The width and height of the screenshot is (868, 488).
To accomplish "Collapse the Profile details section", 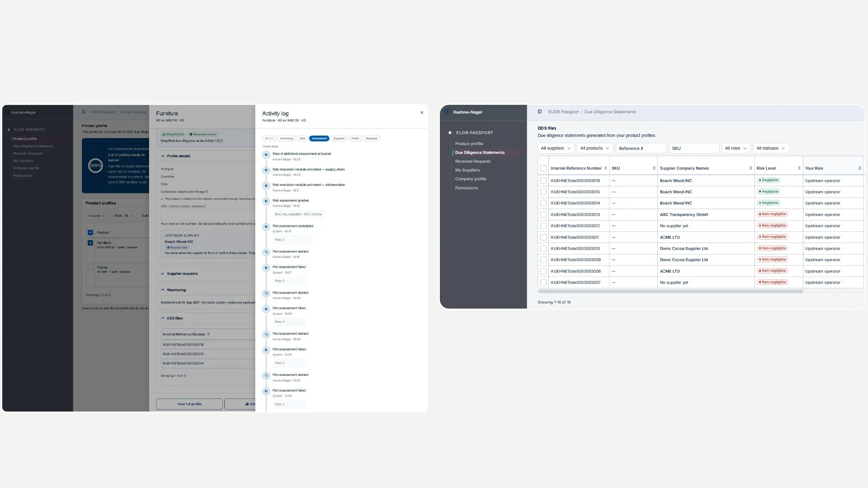I will [163, 156].
